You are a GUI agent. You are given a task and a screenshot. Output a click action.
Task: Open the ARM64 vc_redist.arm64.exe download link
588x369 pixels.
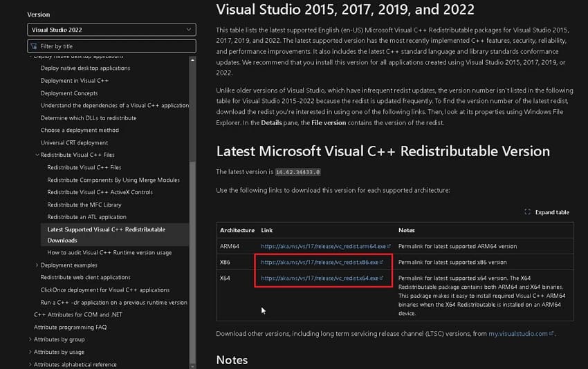coord(326,246)
